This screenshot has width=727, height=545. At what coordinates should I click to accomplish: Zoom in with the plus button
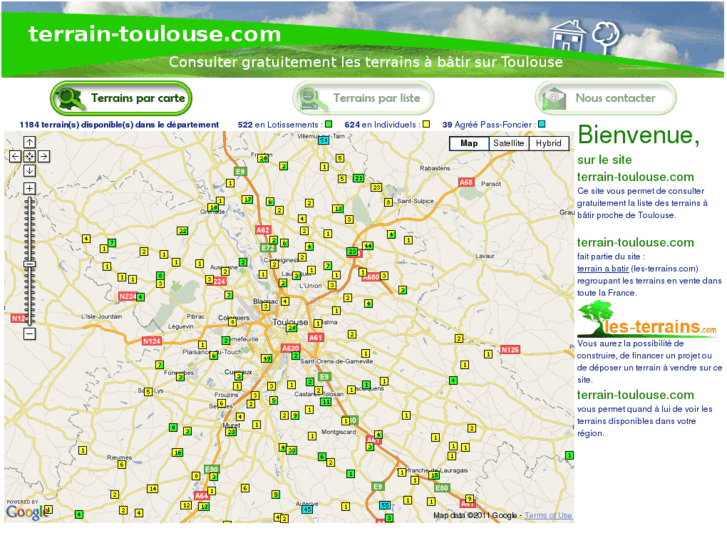(x=29, y=188)
